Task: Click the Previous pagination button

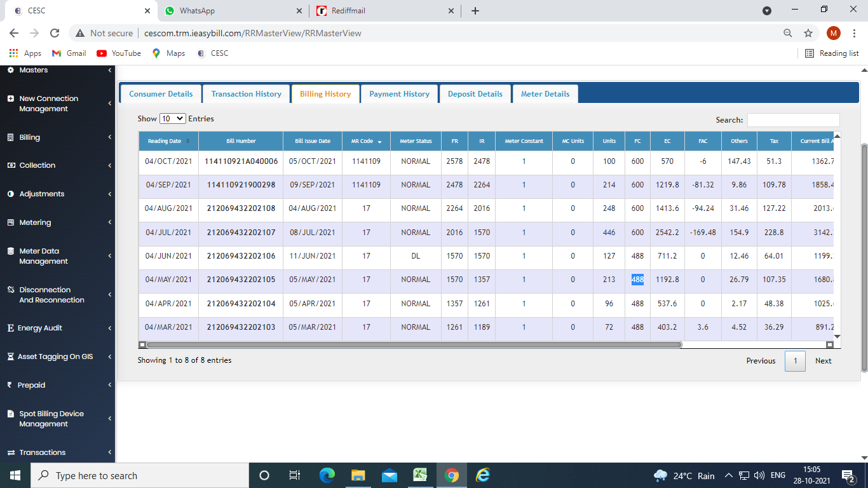Action: (x=761, y=361)
